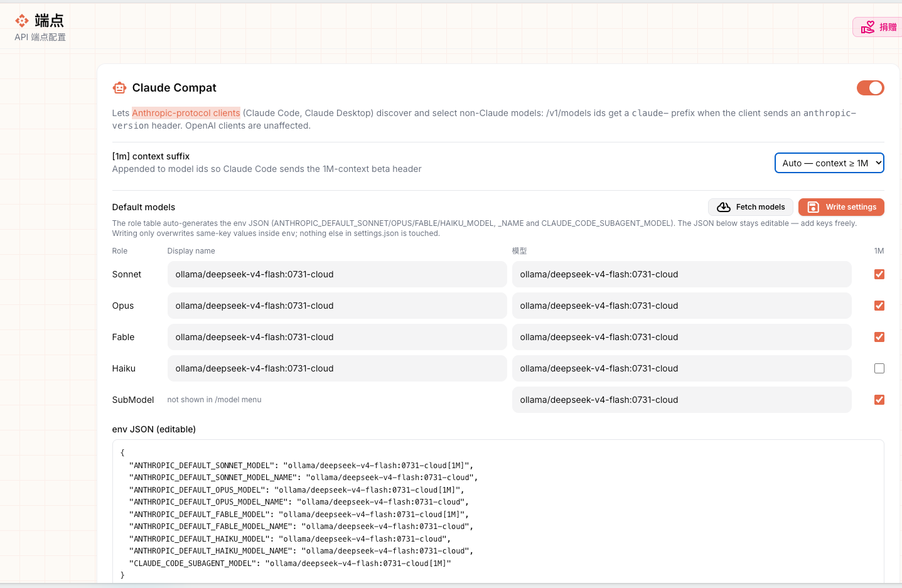Click the Default models label

144,207
